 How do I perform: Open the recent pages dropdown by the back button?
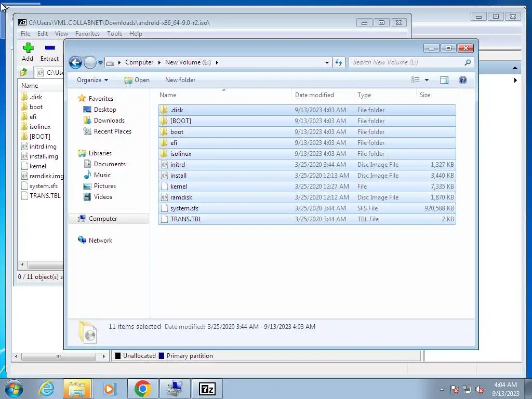[x=100, y=62]
